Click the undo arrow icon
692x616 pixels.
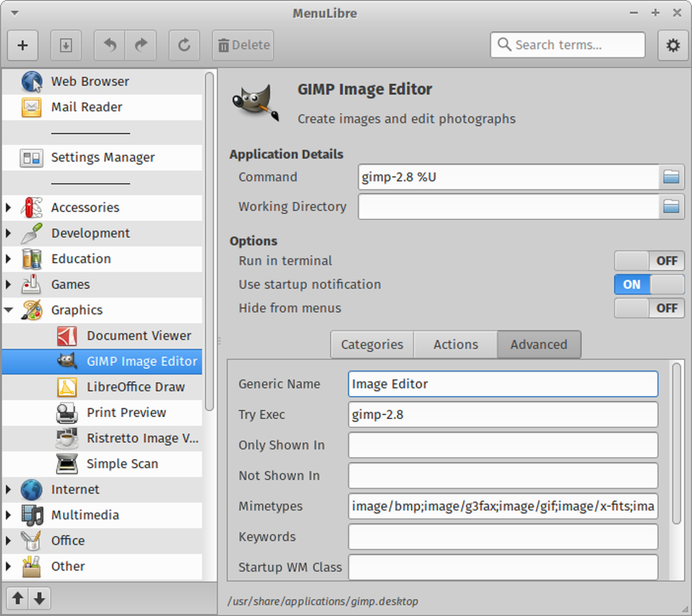point(109,45)
